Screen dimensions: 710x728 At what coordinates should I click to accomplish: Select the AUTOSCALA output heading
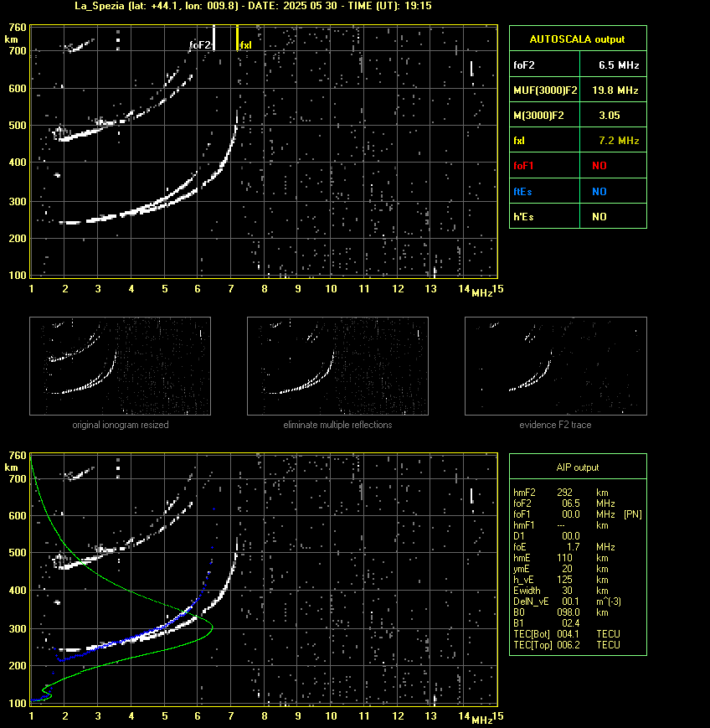coord(577,39)
